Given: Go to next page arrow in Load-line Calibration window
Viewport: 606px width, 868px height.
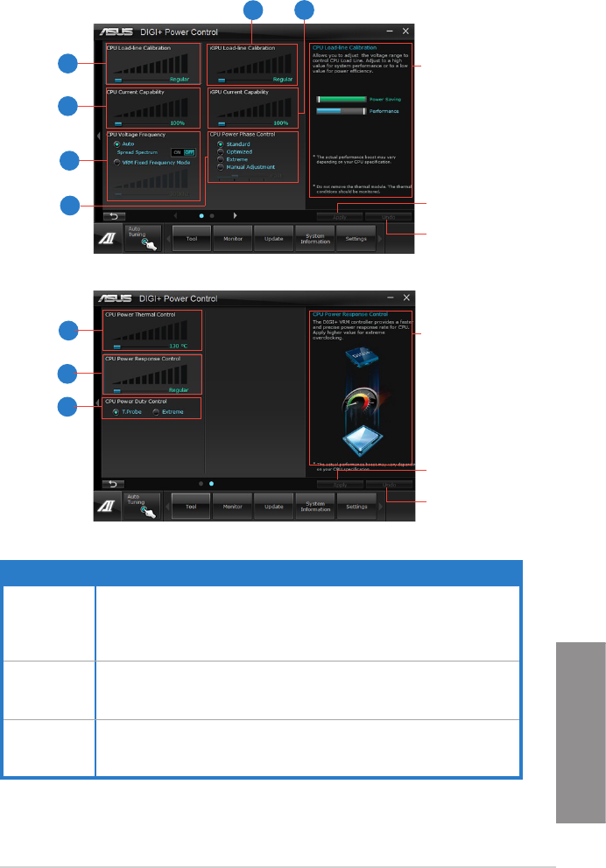Looking at the screenshot, I should coord(235,215).
